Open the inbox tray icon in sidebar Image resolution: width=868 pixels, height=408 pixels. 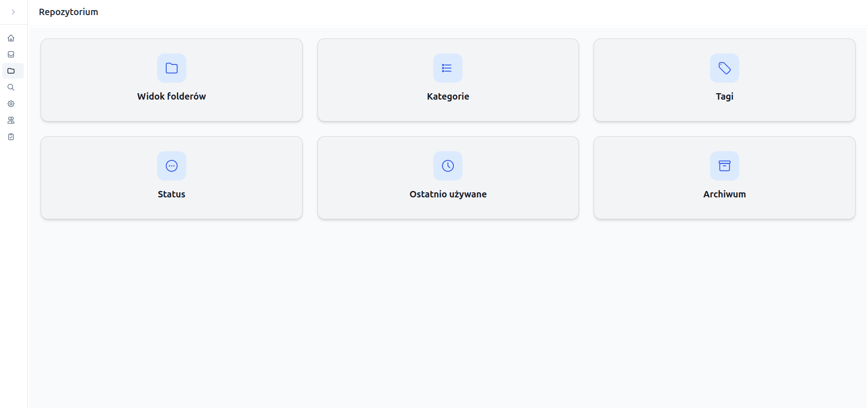(11, 54)
